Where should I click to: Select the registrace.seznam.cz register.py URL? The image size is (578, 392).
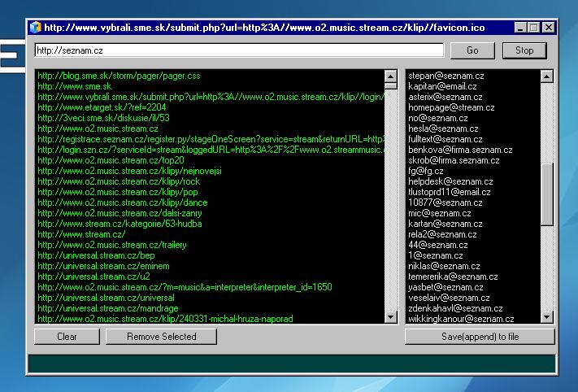click(211, 139)
